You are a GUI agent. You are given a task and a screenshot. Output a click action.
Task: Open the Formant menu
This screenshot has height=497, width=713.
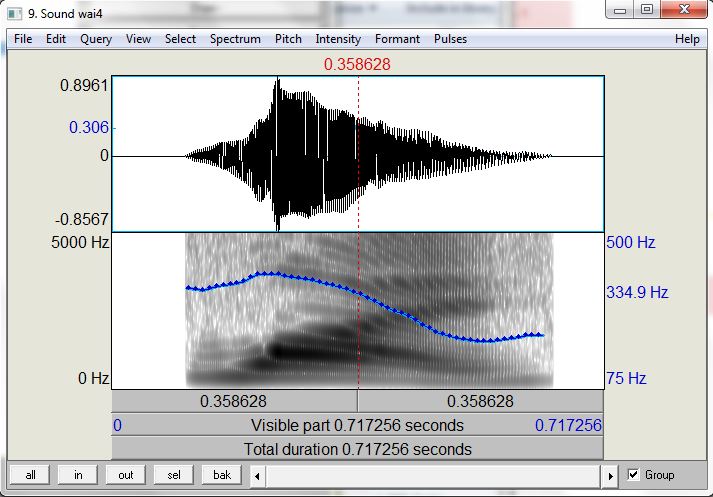tap(397, 39)
